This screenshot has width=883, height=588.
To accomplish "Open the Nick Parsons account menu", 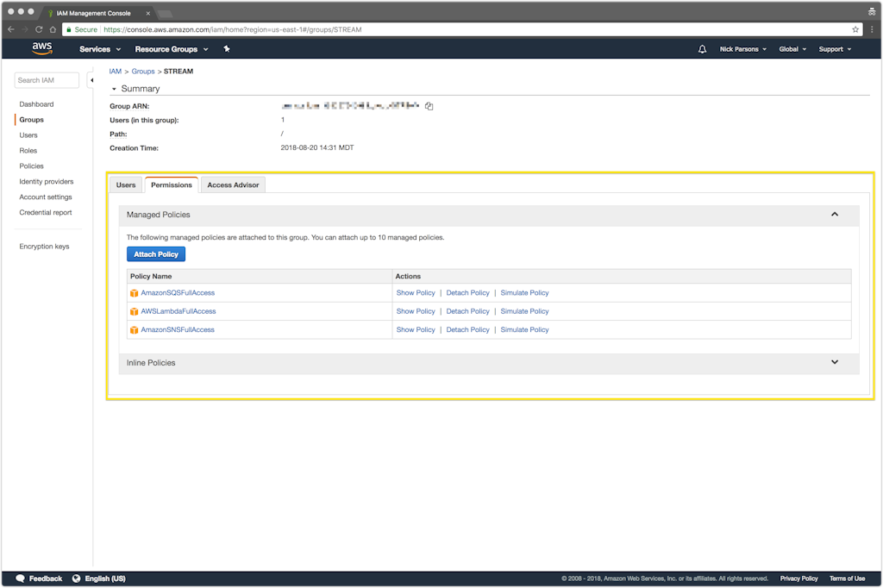I will [742, 49].
